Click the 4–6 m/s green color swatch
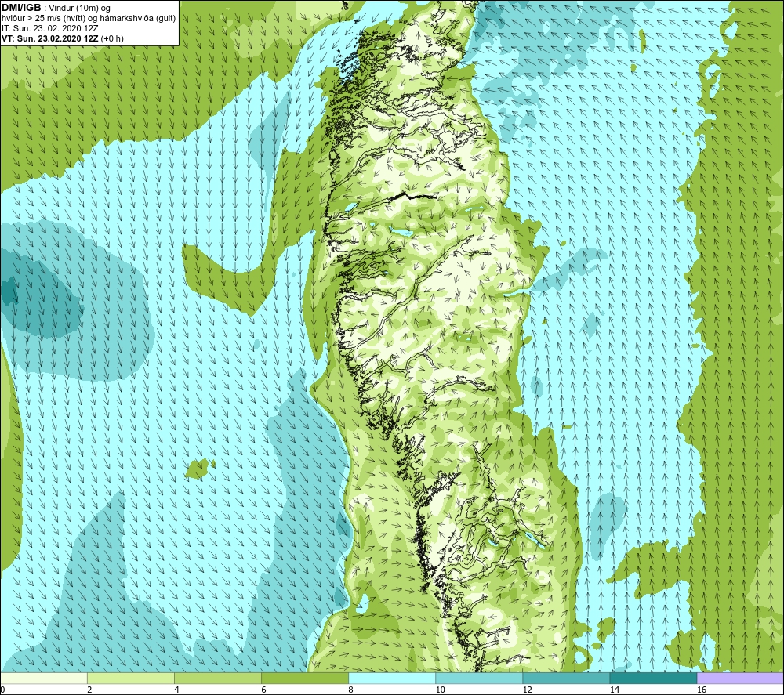 [218, 678]
